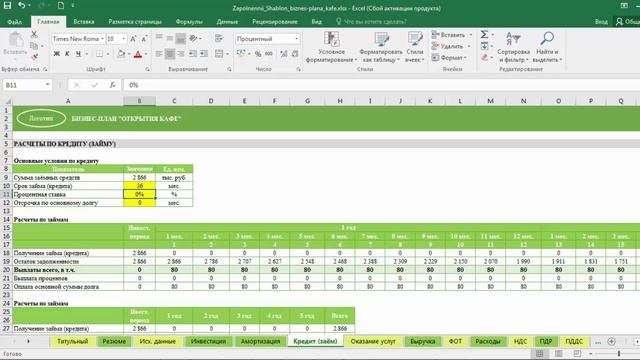640x360 pixels.
Task: Toggle center horizontal alignment
Action: coord(170,54)
